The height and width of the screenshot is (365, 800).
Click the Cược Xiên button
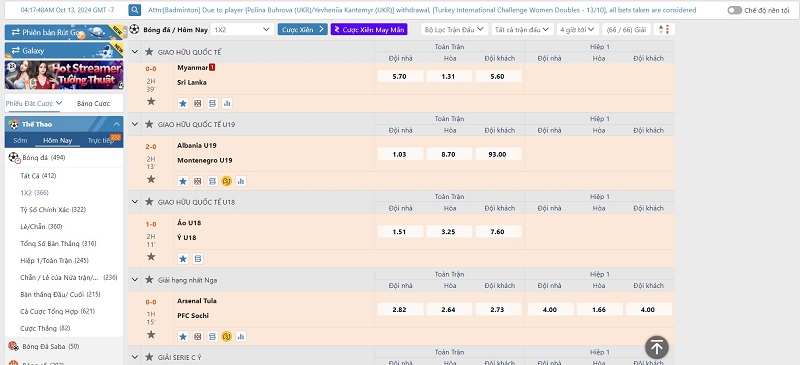[x=302, y=30]
